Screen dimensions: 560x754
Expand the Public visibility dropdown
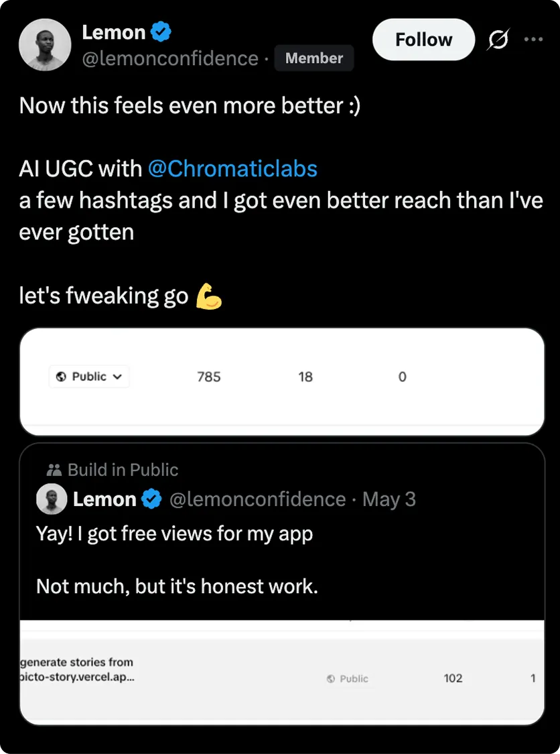[x=89, y=377]
